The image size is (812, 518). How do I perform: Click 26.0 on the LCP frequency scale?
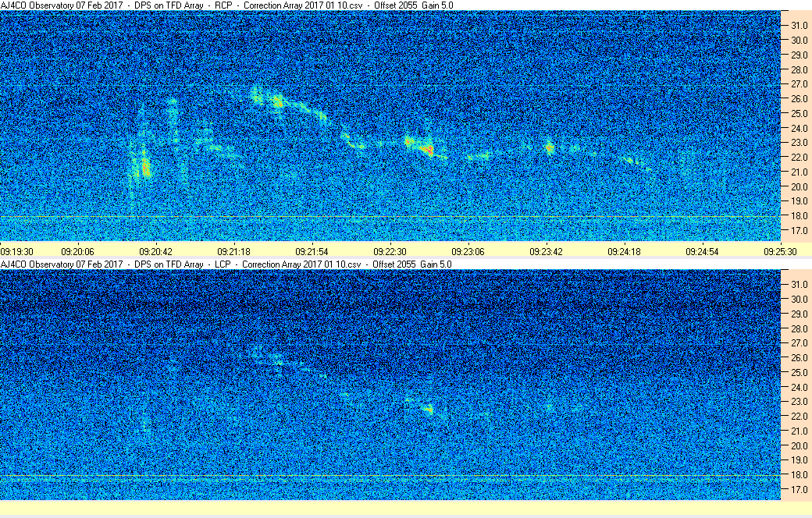click(799, 357)
